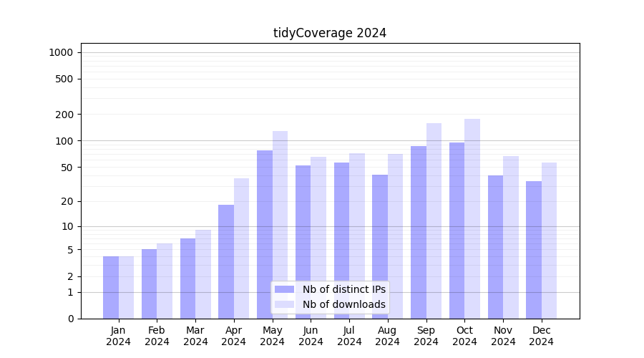
Task: Click the November downloads bar
Action: [x=511, y=237]
